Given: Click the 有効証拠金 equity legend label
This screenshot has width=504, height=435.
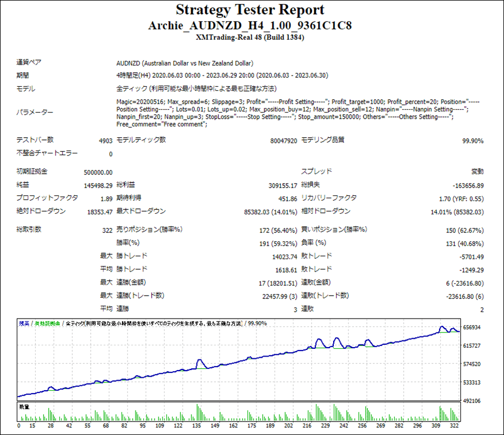Looking at the screenshot, I should coord(47,324).
